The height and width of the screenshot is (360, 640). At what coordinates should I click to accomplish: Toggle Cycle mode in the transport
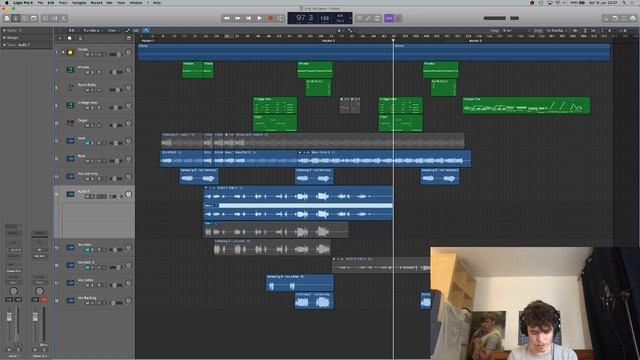pyautogui.click(x=281, y=18)
